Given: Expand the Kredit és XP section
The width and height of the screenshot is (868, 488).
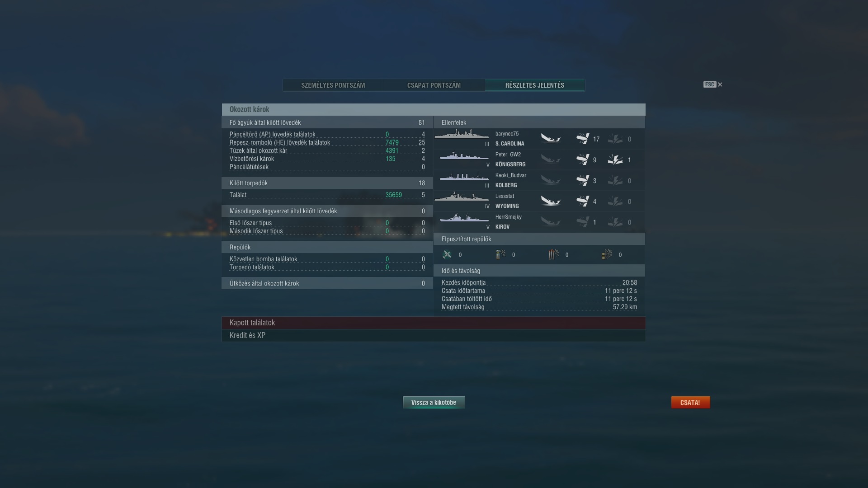Looking at the screenshot, I should [434, 335].
